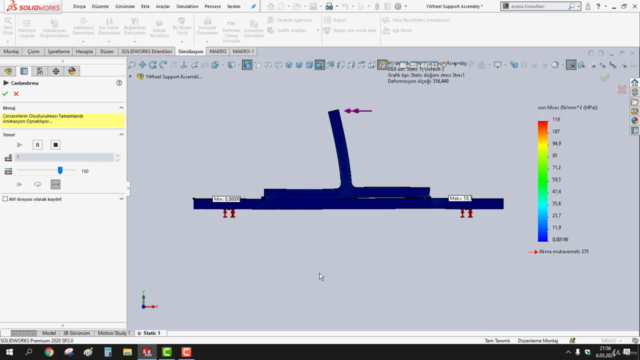Viewport: 640px width, 360px height.
Task: Click Malzeme Uygula in the ribbon
Action: pos(27,29)
